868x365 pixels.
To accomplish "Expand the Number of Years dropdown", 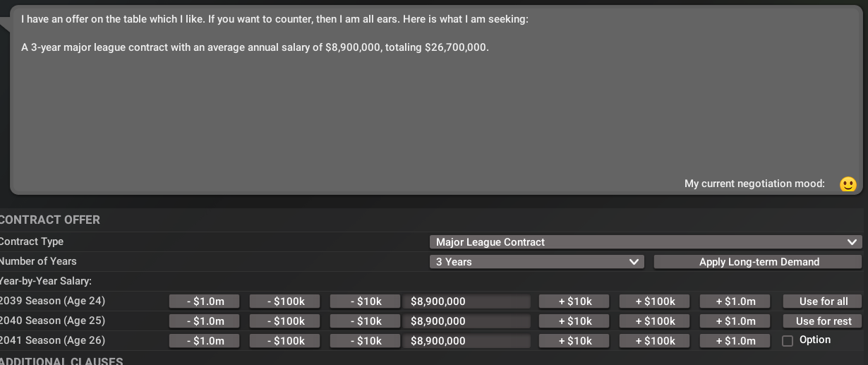I will coord(536,262).
